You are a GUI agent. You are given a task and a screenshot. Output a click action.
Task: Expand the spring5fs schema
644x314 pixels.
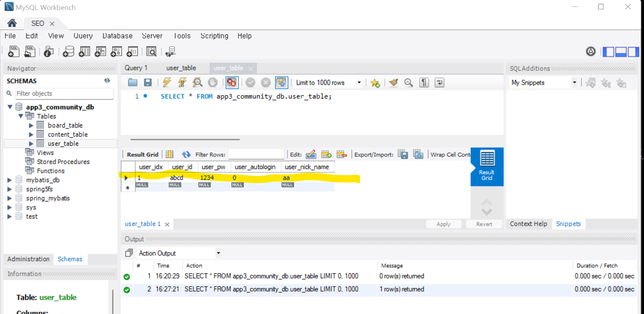tap(9, 189)
